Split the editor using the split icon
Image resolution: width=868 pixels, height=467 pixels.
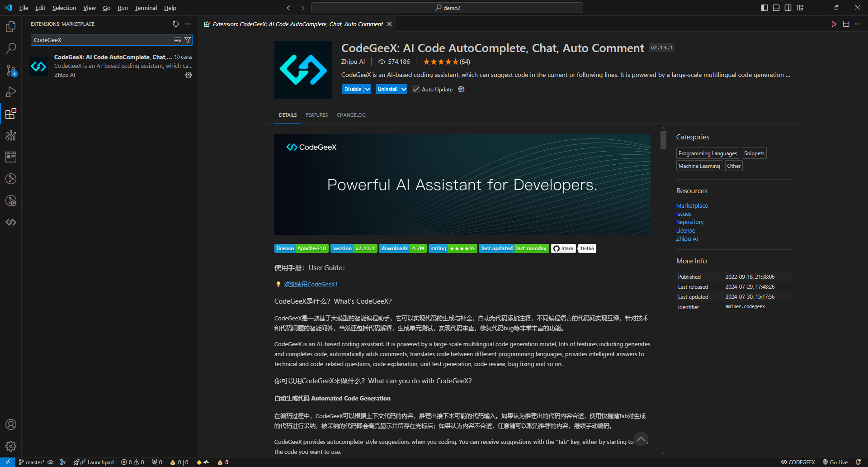tap(846, 24)
